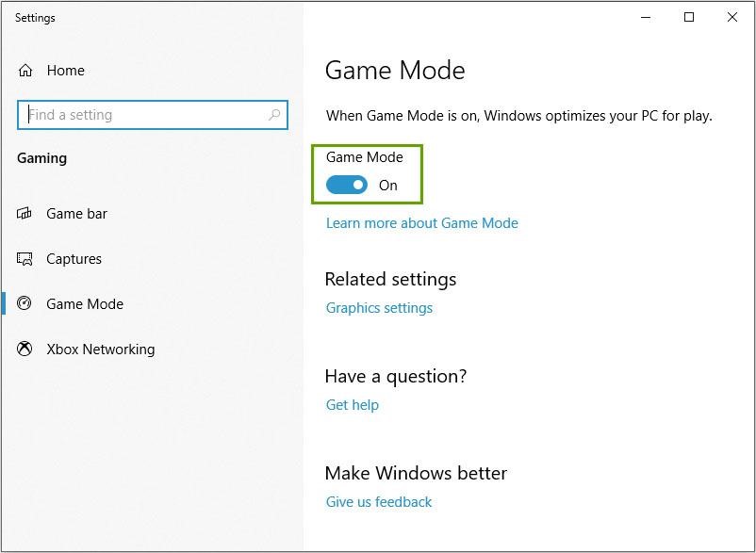Viewport: 756px width, 553px height.
Task: Minimize the Settings window
Action: 647,17
